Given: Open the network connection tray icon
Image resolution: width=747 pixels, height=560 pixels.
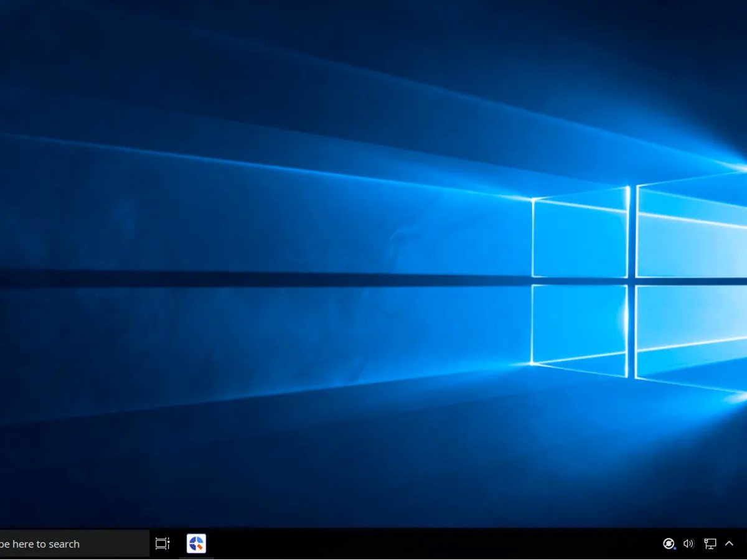Looking at the screenshot, I should tap(710, 544).
